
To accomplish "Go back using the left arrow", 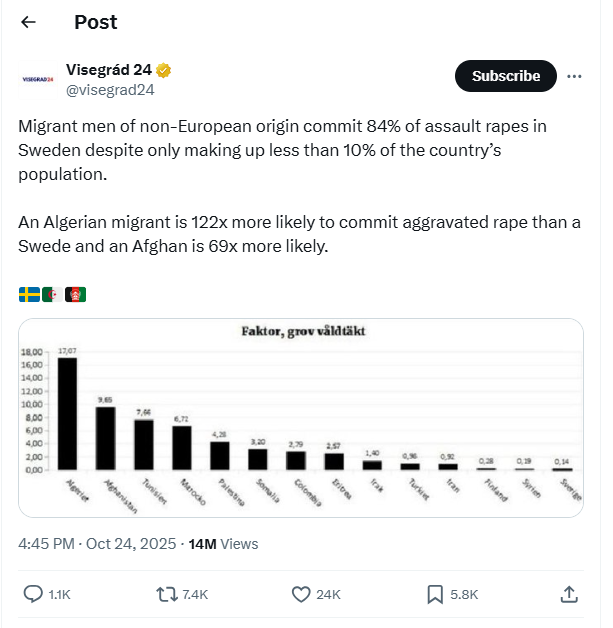I will pos(29,22).
